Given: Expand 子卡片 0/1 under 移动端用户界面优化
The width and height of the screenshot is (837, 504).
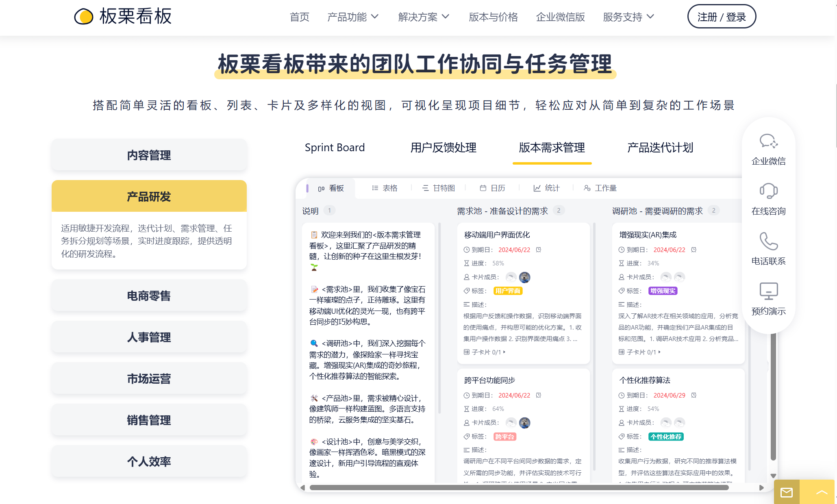Looking at the screenshot, I should [x=485, y=352].
